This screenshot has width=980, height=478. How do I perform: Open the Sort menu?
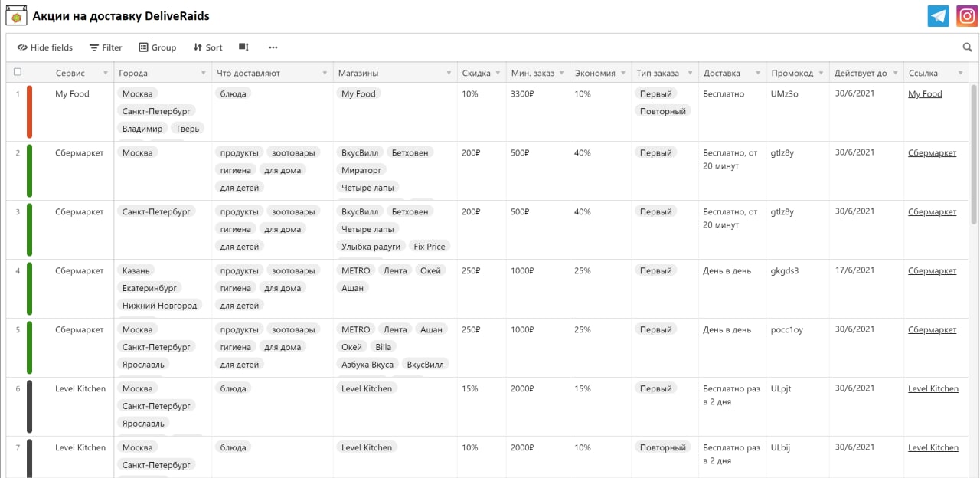(207, 47)
